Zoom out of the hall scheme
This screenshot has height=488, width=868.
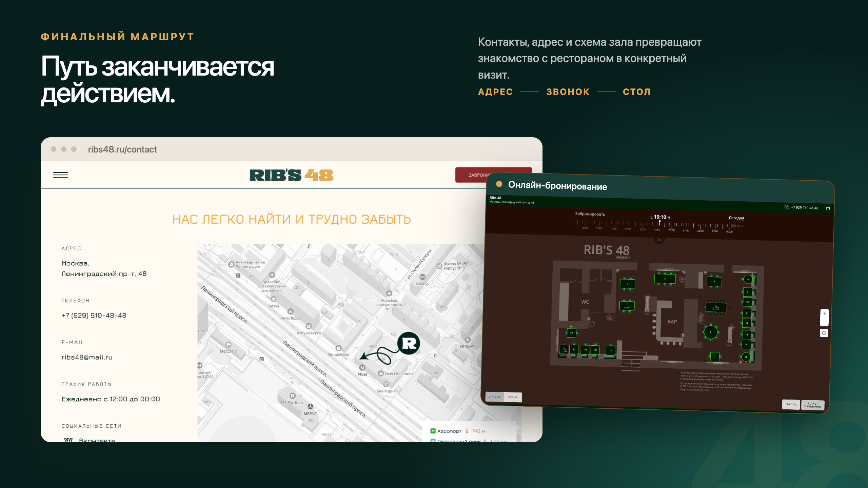pos(824,322)
